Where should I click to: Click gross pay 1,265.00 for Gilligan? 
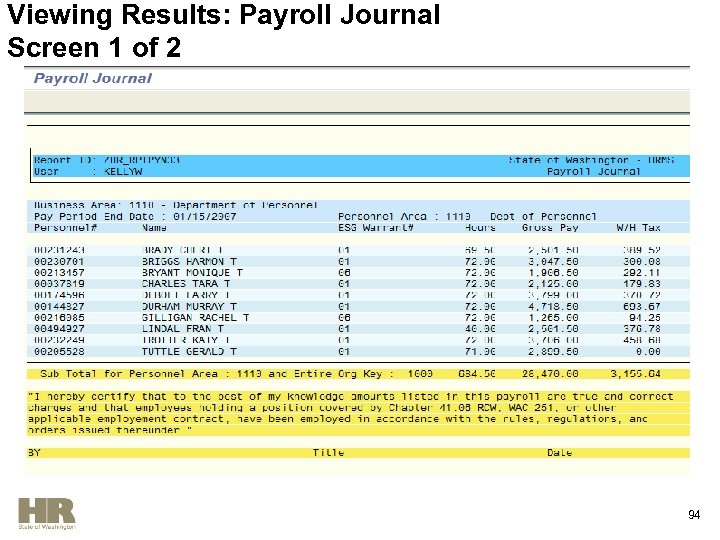tap(553, 318)
